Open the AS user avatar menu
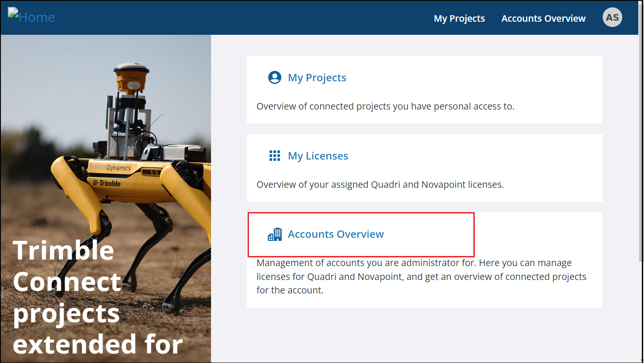The image size is (644, 363). tap(612, 17)
